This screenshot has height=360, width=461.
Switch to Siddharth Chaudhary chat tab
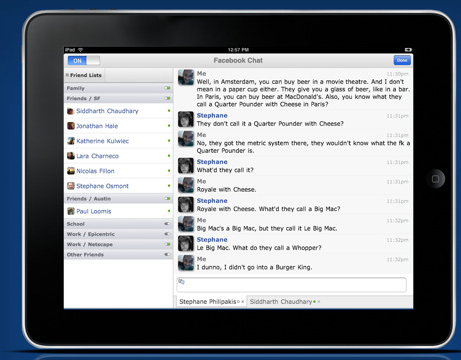(x=281, y=302)
